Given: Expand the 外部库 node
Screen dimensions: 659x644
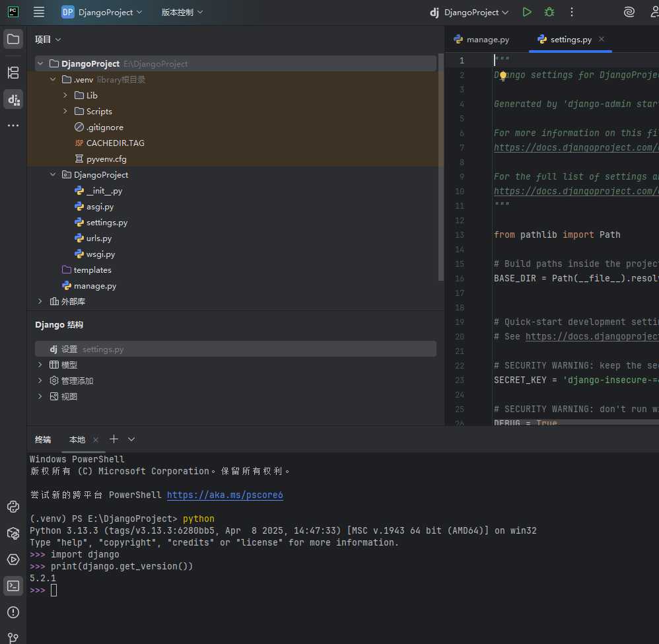Looking at the screenshot, I should [40, 301].
